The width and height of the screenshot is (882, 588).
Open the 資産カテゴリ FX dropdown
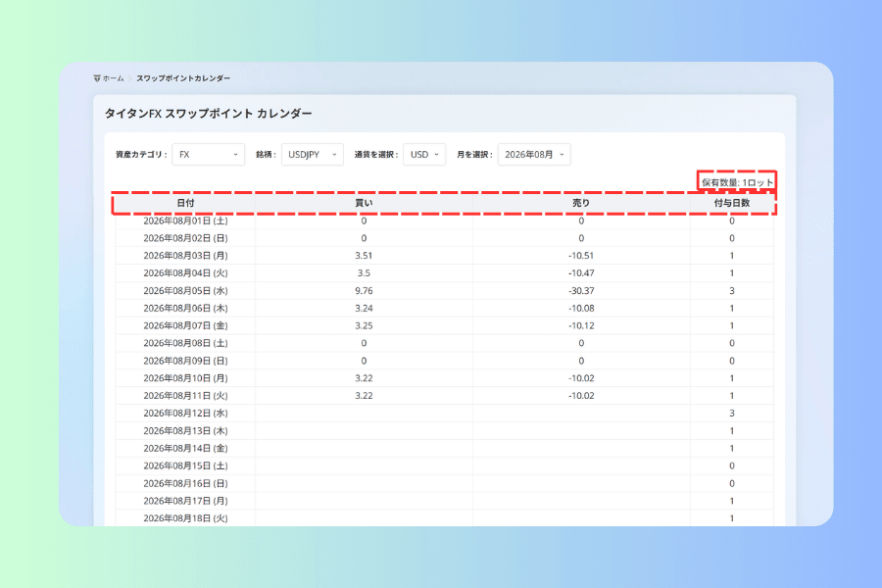tap(208, 154)
